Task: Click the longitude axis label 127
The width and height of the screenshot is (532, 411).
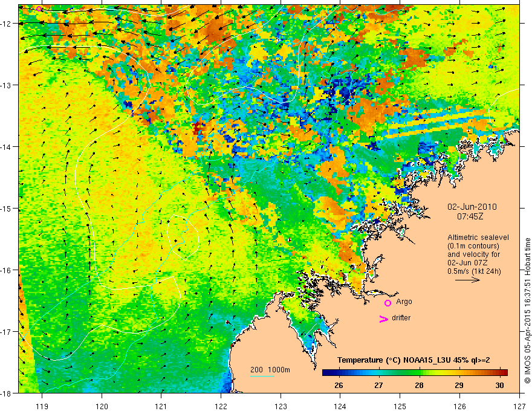Action: point(519,406)
